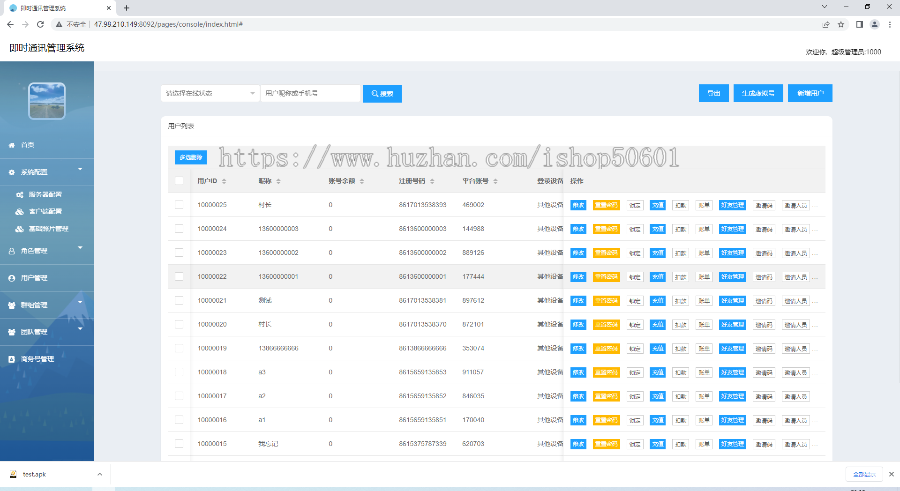900x491 pixels.
Task: Open the browser side panel icon
Action: (x=859, y=24)
